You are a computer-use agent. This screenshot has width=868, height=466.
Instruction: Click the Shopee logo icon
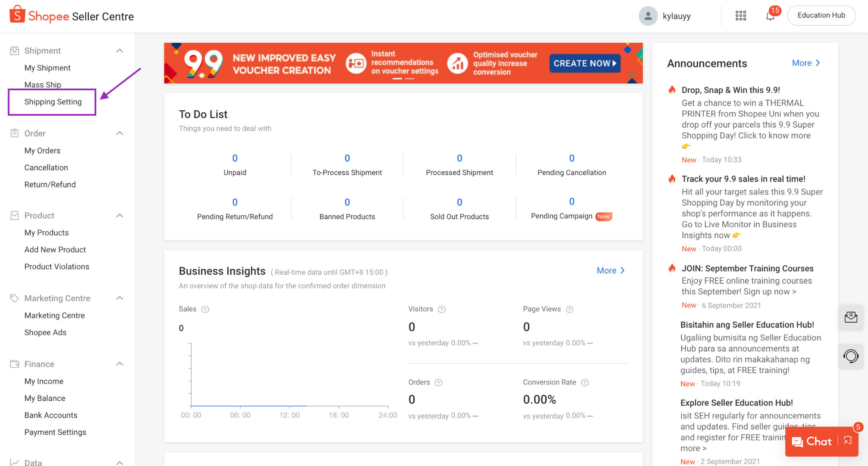17,14
